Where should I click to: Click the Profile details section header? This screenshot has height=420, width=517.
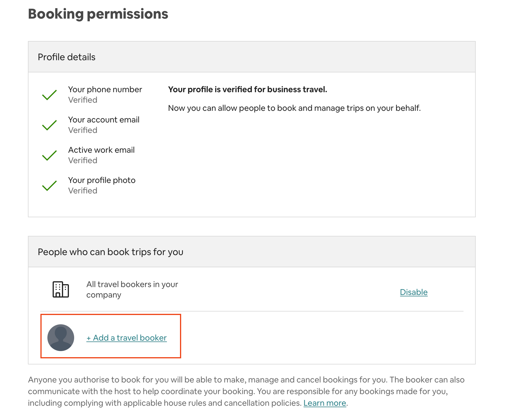click(252, 57)
